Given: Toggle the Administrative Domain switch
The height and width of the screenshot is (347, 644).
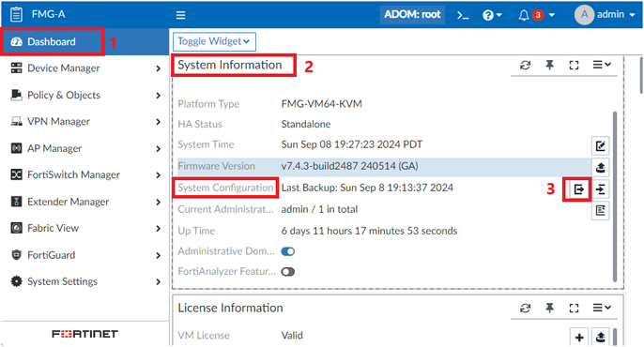Looking at the screenshot, I should pos(288,251).
